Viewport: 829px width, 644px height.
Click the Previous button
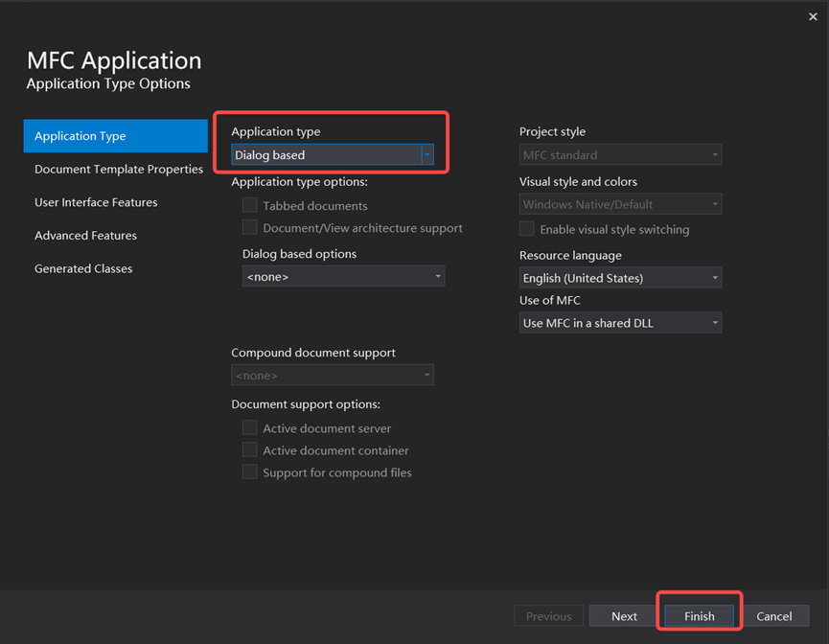pos(549,616)
